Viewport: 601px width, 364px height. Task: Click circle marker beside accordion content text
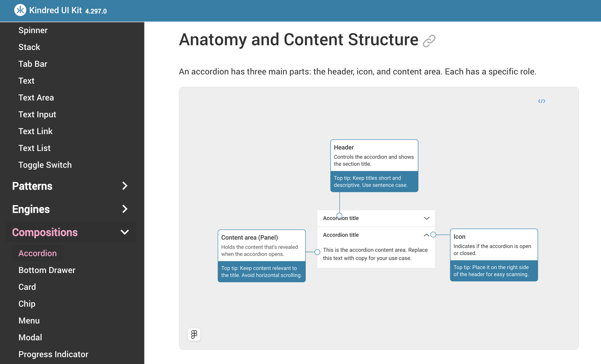click(x=317, y=252)
